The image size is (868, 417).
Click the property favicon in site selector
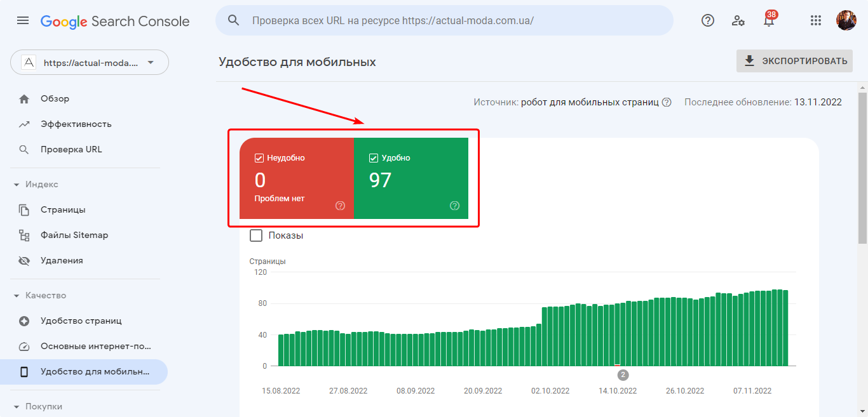pyautogui.click(x=29, y=62)
